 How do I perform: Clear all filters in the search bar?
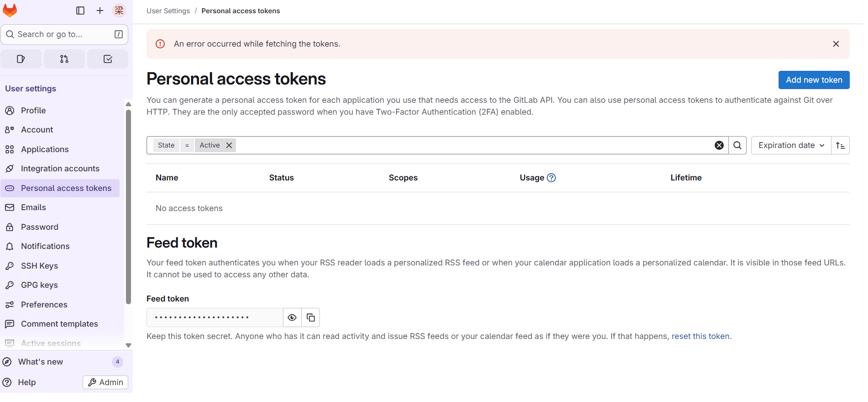click(719, 145)
